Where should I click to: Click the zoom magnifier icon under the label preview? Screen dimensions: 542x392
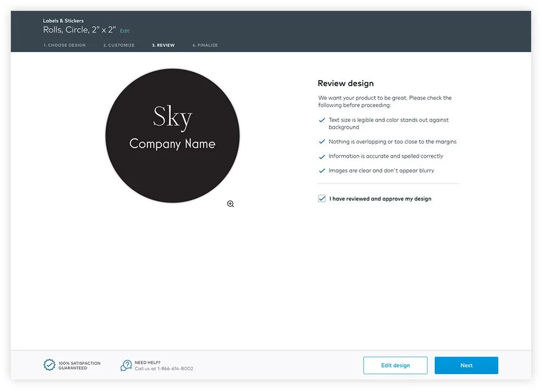(x=230, y=204)
